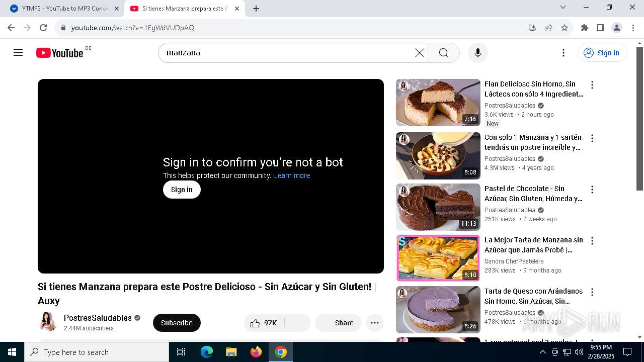The height and width of the screenshot is (362, 644).
Task: Click the 4.3M views text
Action: 500,168
